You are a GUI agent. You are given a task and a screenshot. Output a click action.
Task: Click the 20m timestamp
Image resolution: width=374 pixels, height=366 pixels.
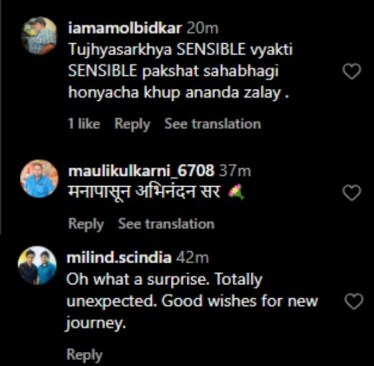202,28
